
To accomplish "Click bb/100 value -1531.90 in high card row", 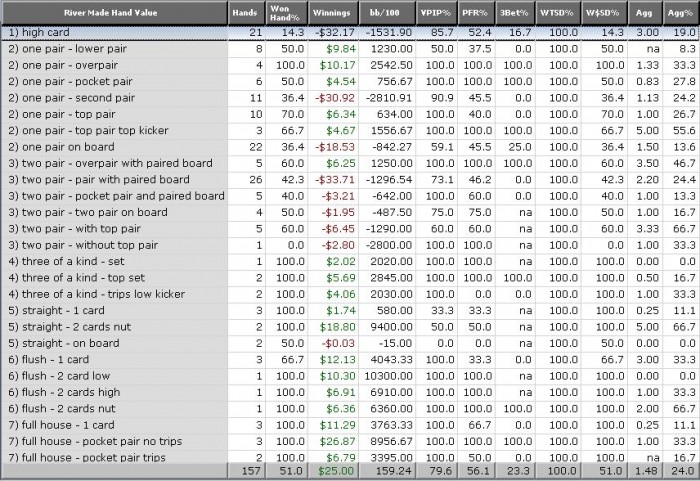I will [389, 33].
